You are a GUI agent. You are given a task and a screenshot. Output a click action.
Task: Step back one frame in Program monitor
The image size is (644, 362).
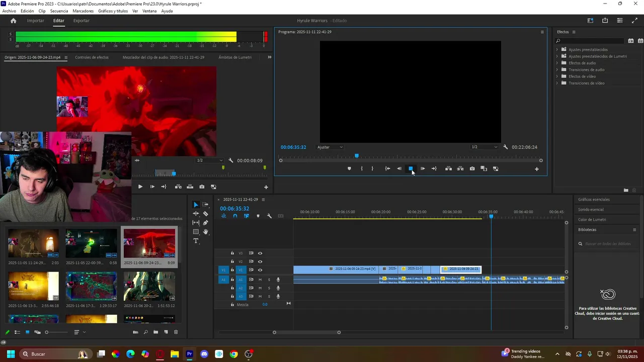(399, 169)
